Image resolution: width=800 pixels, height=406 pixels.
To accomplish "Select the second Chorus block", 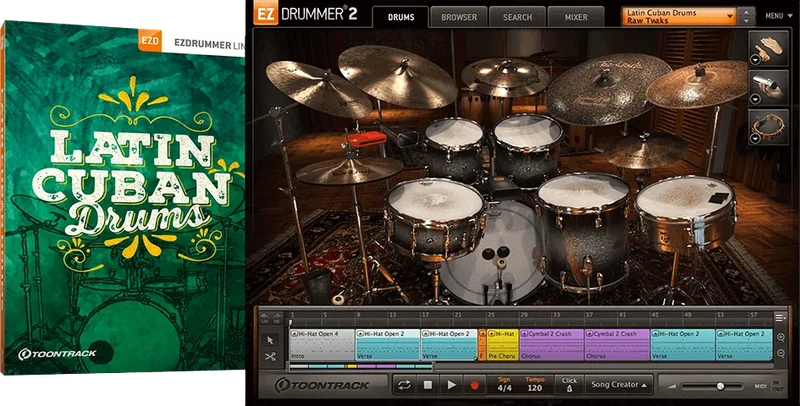I will tap(617, 345).
